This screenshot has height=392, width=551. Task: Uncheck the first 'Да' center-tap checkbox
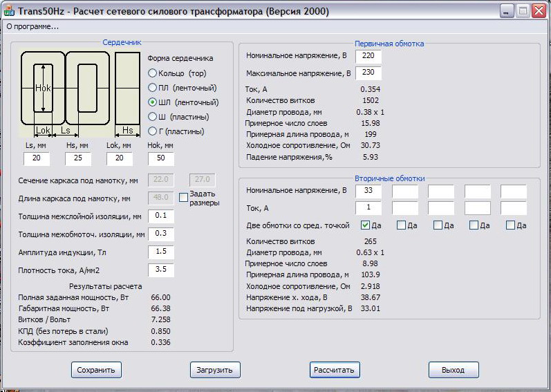366,225
